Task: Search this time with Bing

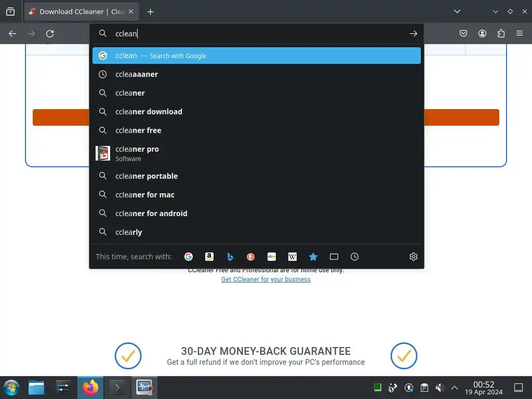Action: point(230,257)
